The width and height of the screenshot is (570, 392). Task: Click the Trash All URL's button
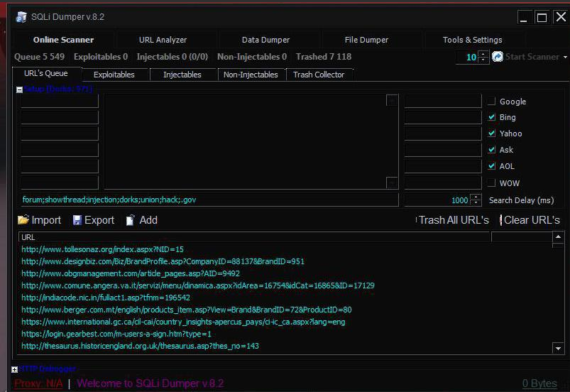[453, 220]
